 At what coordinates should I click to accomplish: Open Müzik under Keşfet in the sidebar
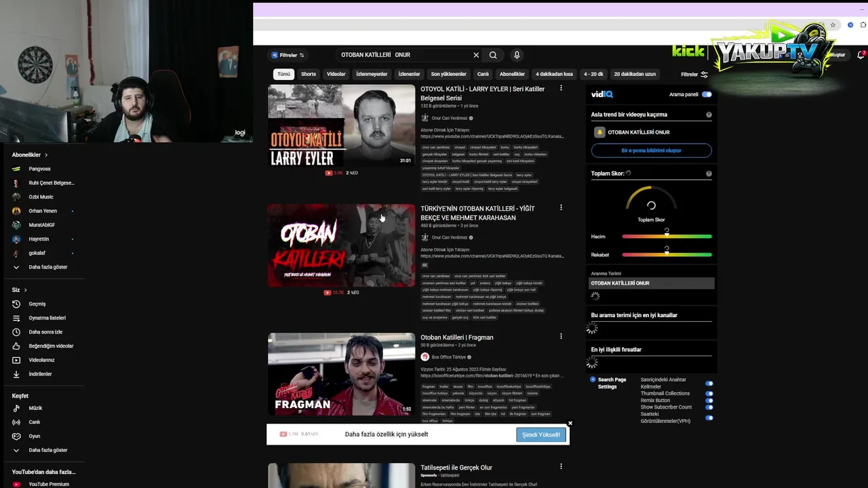(x=35, y=408)
